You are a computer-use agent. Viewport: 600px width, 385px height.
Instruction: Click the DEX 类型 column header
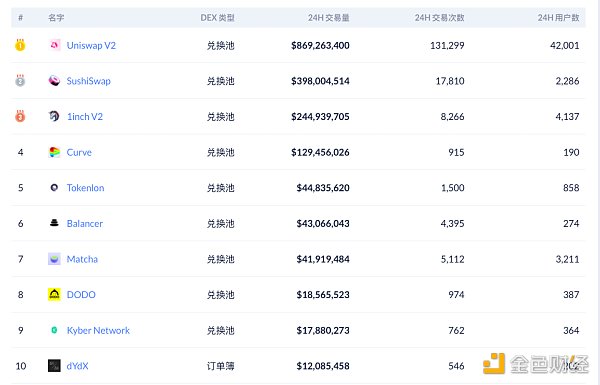click(x=217, y=18)
